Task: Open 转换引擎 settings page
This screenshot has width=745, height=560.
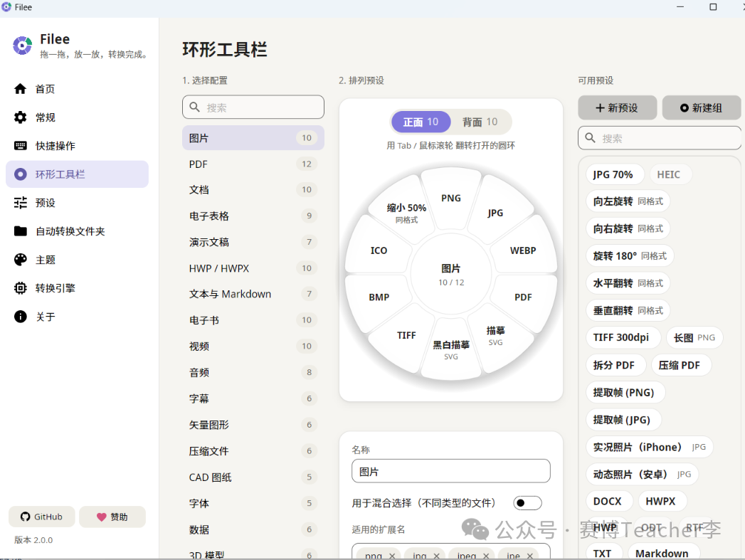Action: [77, 288]
